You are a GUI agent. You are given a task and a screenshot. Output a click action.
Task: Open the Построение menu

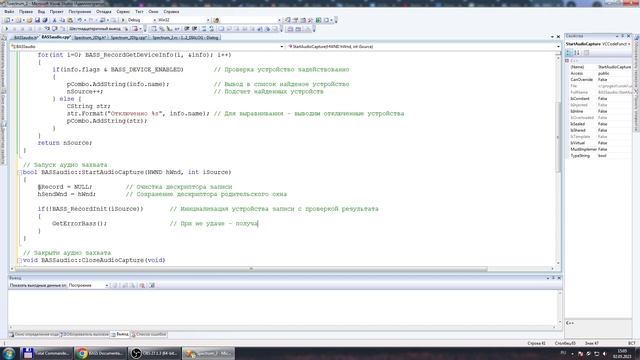[x=80, y=11]
